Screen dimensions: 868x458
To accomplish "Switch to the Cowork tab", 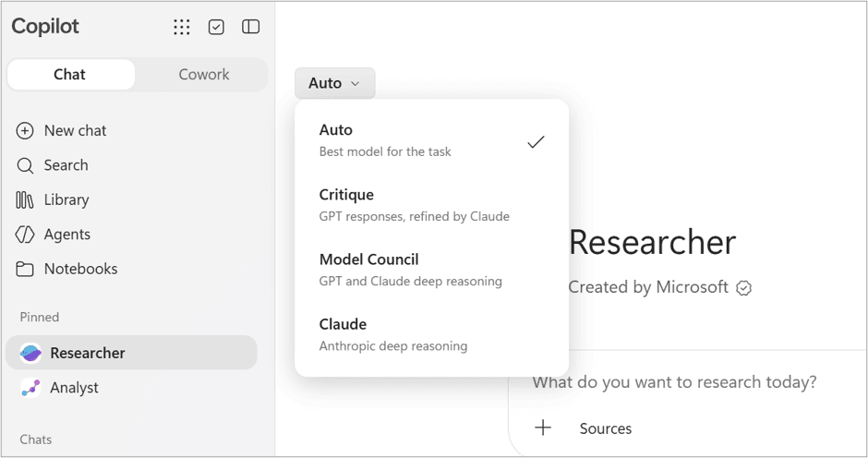I will coord(203,74).
